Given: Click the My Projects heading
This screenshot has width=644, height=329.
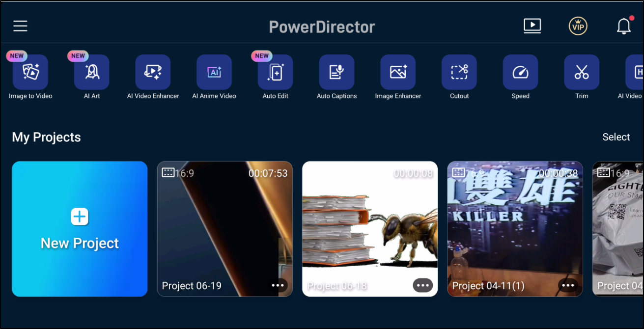Looking at the screenshot, I should [46, 137].
